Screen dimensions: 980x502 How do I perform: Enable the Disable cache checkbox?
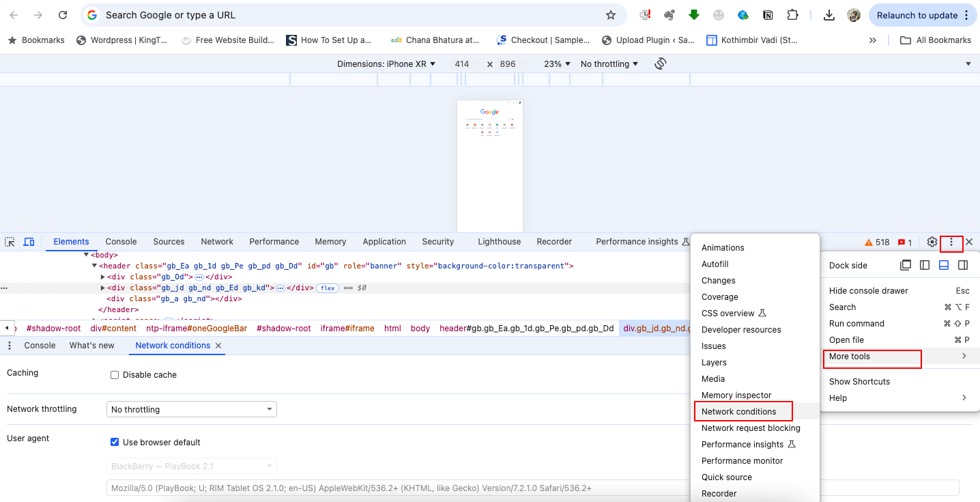point(115,375)
